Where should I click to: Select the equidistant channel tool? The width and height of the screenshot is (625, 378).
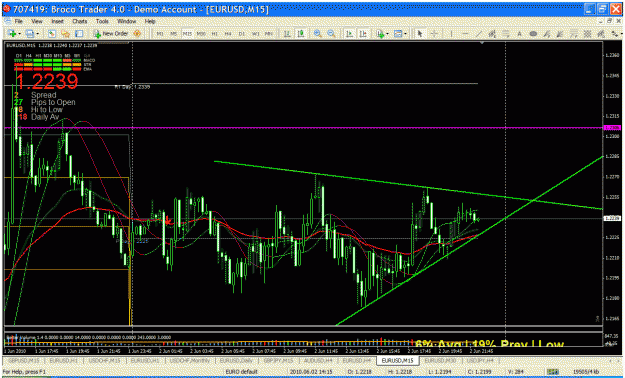(492, 34)
